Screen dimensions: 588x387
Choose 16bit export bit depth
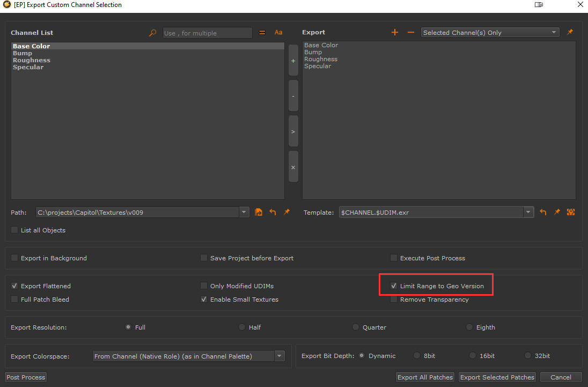473,356
